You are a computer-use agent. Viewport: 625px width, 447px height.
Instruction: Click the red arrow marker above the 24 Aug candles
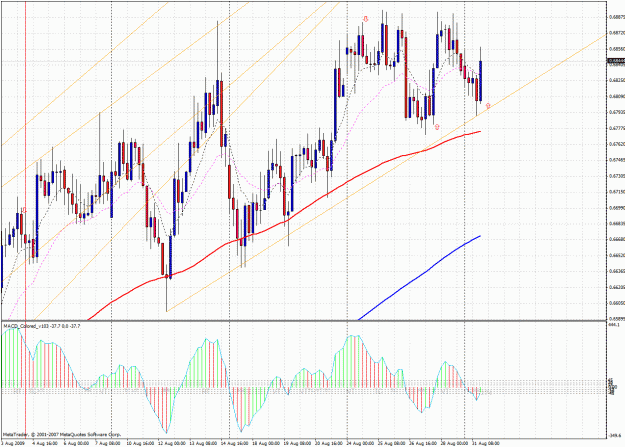(x=366, y=19)
